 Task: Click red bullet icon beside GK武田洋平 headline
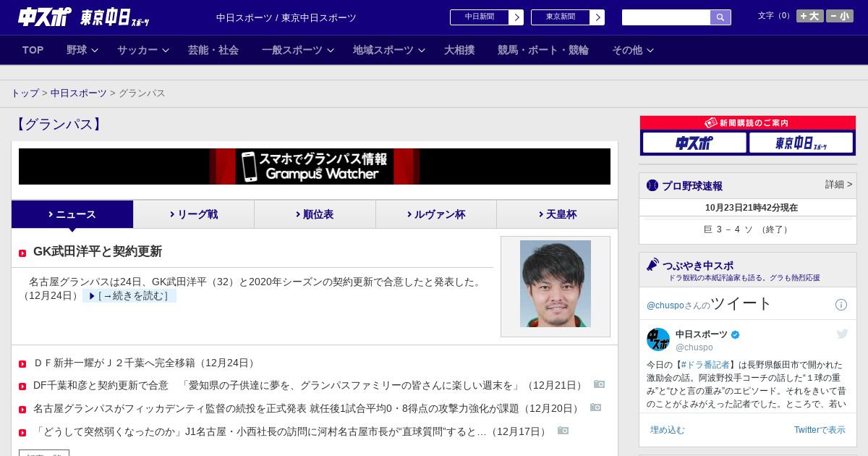point(22,253)
